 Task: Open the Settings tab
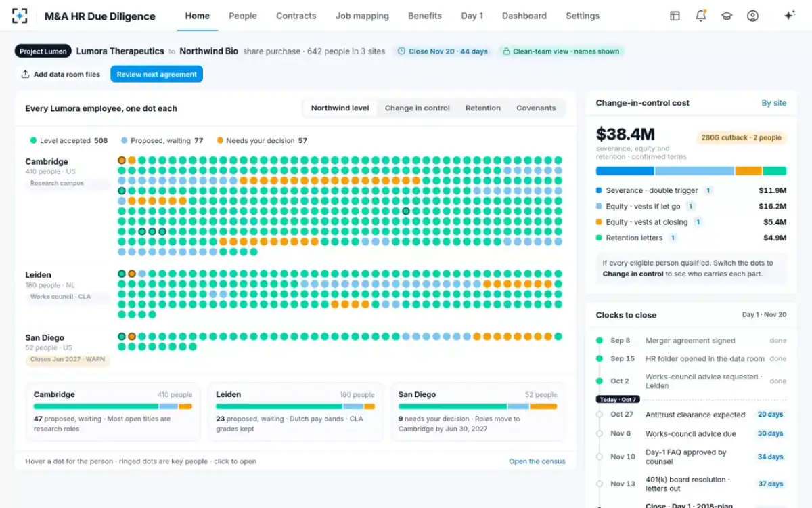point(583,16)
